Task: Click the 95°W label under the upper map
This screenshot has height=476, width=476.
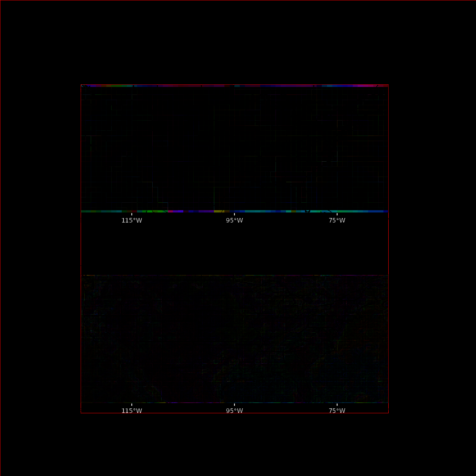Action: pos(234,220)
